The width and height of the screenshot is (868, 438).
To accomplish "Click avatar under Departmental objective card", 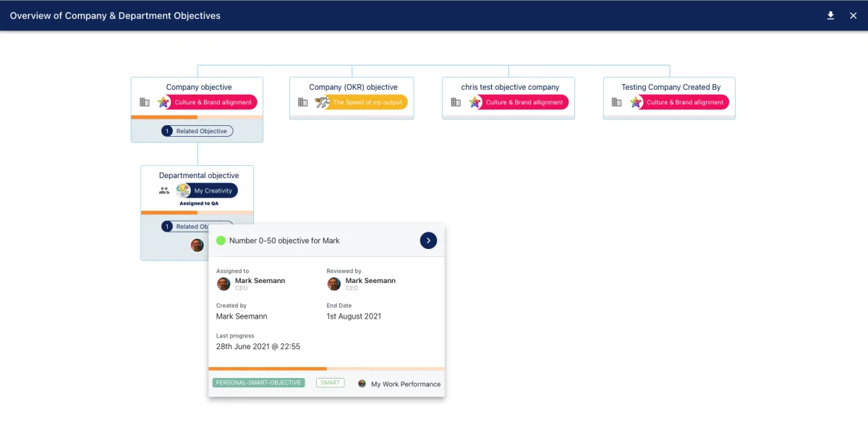I will point(197,245).
